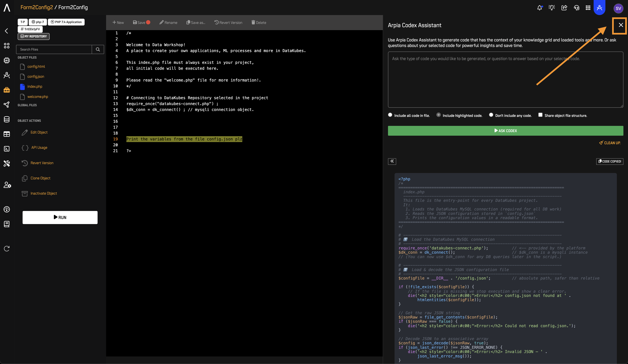Open the AI chip sidebar icon

click(7, 60)
